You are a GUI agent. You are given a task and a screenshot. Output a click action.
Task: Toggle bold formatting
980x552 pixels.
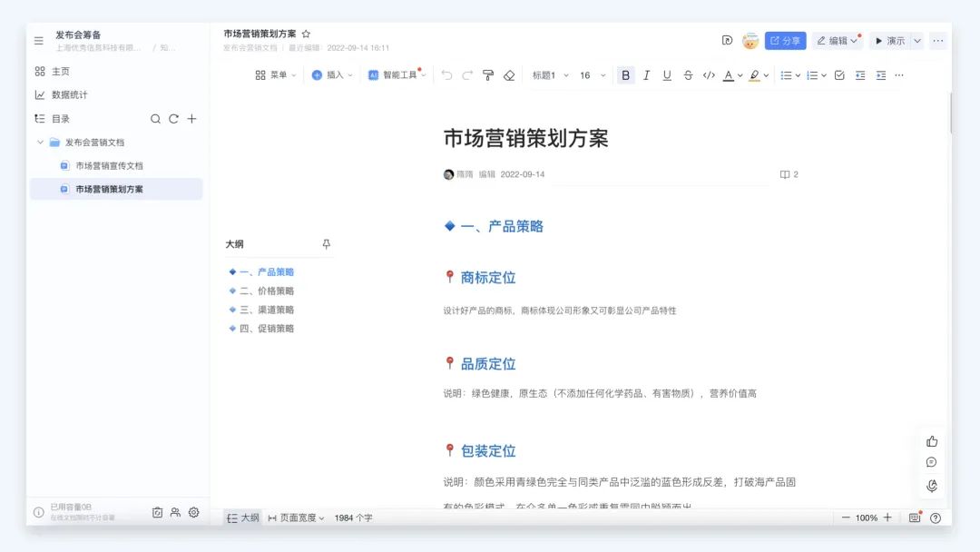tap(625, 75)
